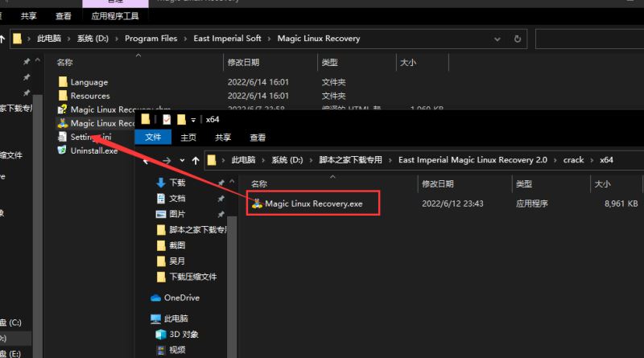Select the Uninstall.exe icon

[63, 150]
